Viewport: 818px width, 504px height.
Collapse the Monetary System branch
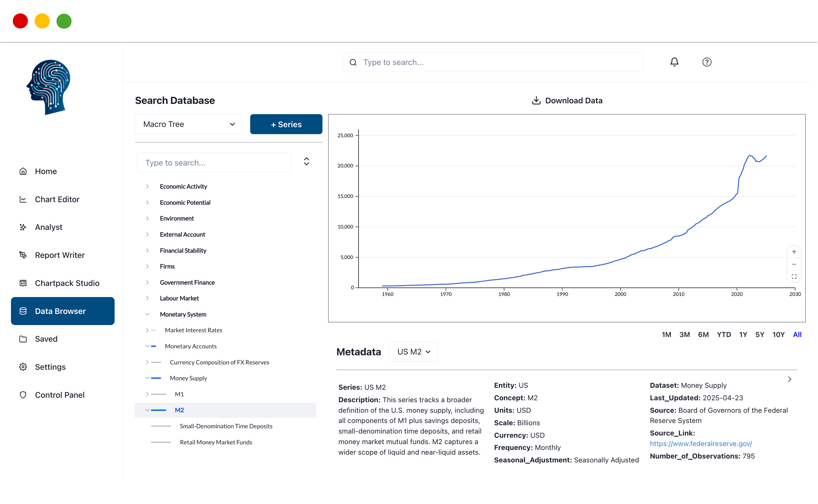(x=148, y=314)
